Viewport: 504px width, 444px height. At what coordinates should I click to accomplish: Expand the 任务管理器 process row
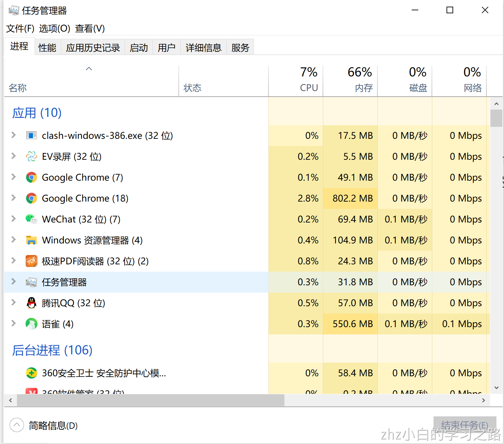tap(14, 281)
